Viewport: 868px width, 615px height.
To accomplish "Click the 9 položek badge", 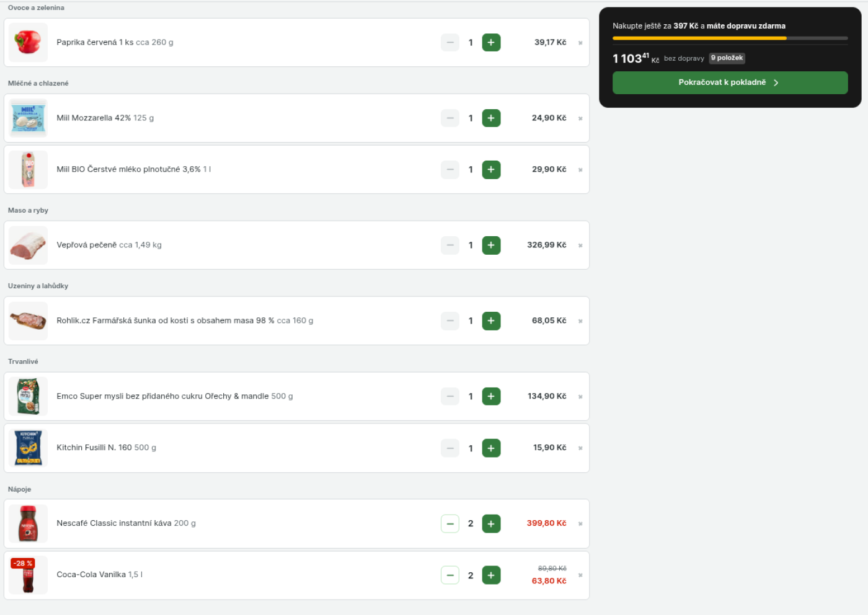I will pos(727,58).
